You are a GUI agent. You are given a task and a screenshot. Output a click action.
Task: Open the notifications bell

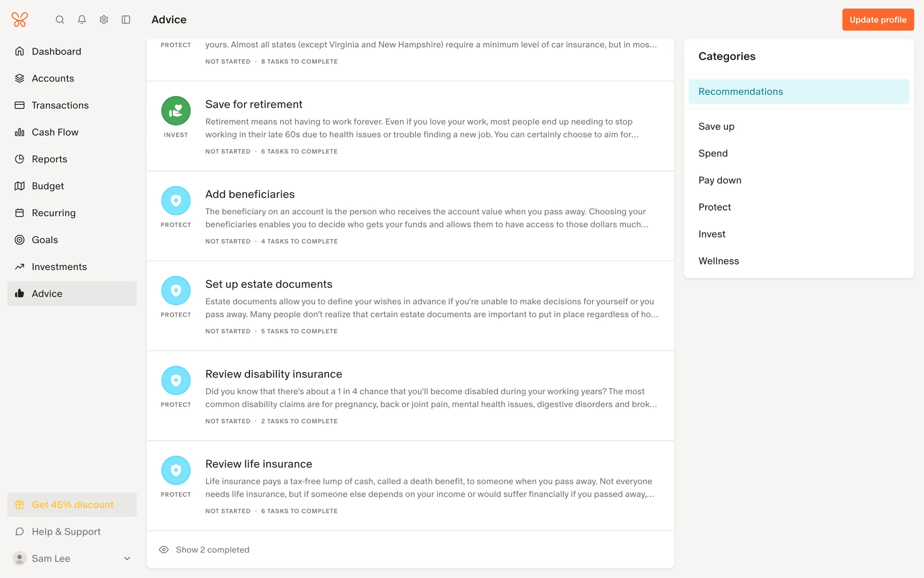82,20
